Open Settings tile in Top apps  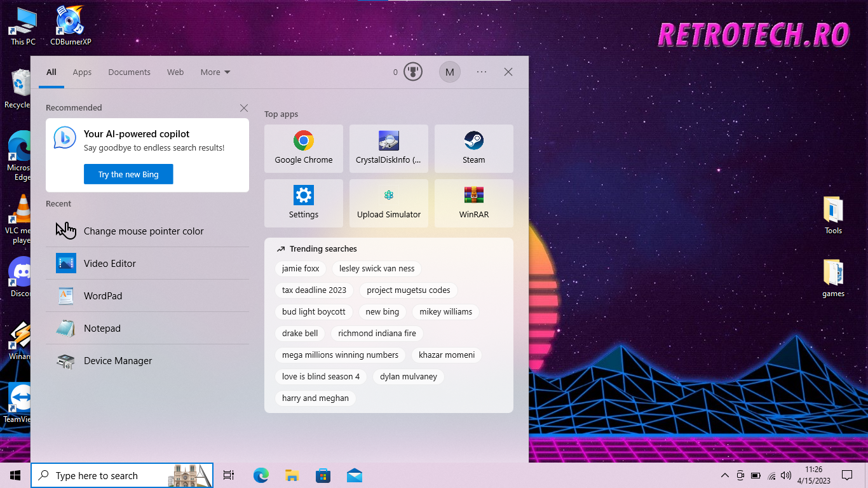pos(304,203)
